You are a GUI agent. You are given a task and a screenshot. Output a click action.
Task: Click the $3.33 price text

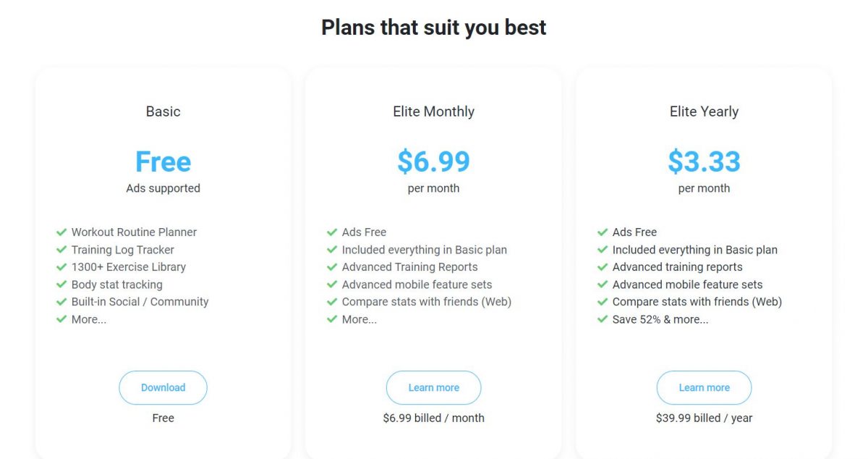704,161
